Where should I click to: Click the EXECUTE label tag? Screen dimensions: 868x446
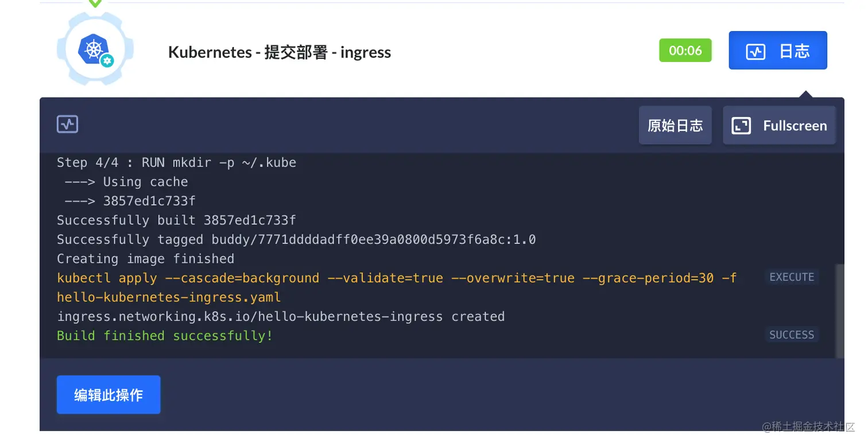click(792, 277)
